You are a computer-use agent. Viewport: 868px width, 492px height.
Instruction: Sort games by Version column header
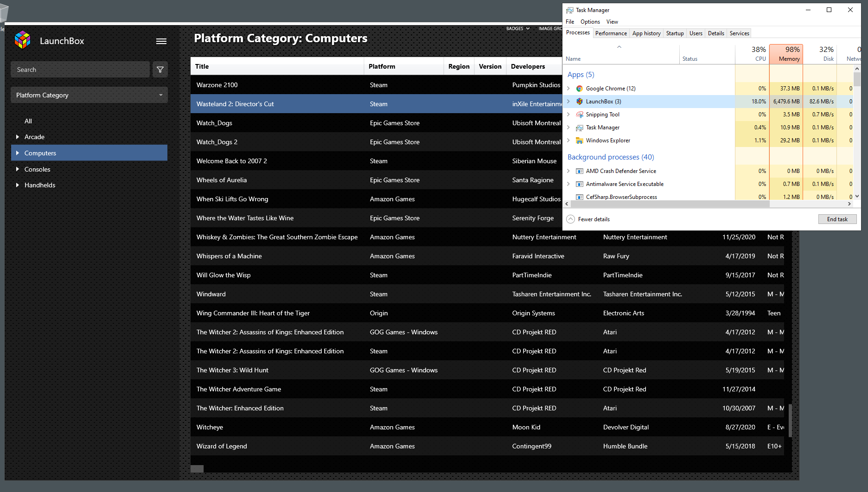pyautogui.click(x=490, y=66)
